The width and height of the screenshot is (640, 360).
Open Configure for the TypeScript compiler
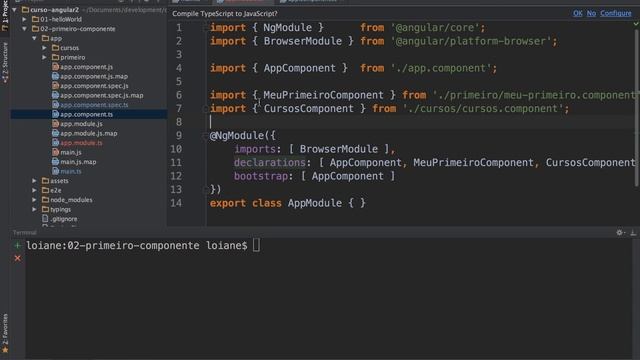(x=616, y=13)
